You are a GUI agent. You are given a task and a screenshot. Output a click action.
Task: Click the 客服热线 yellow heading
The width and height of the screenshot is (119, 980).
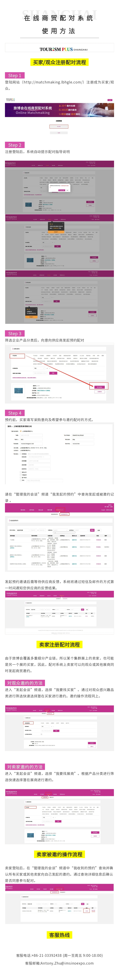(59, 935)
